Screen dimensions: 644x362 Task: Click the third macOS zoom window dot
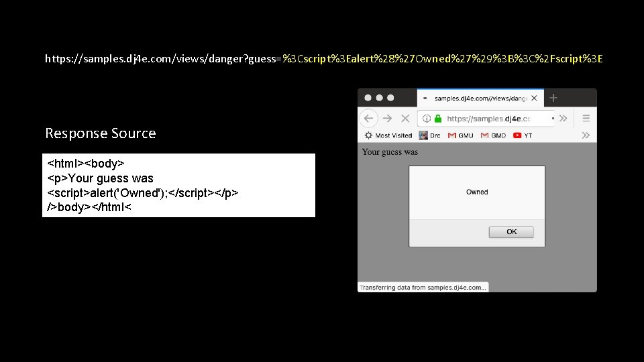coord(390,98)
